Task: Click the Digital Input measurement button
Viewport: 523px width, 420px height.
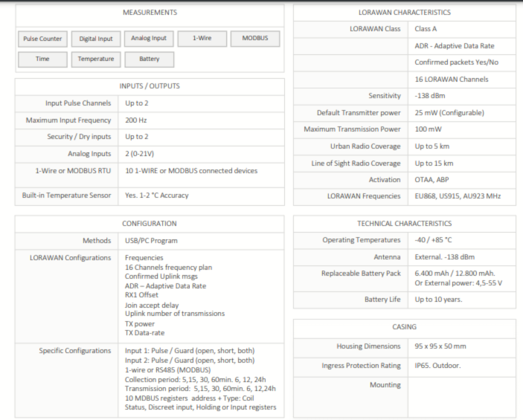Action: point(96,39)
